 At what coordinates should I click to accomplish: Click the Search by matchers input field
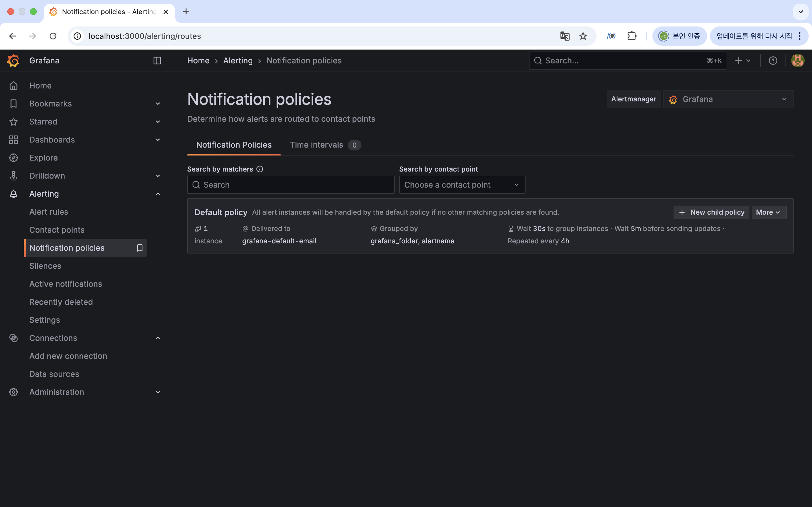[x=291, y=185]
